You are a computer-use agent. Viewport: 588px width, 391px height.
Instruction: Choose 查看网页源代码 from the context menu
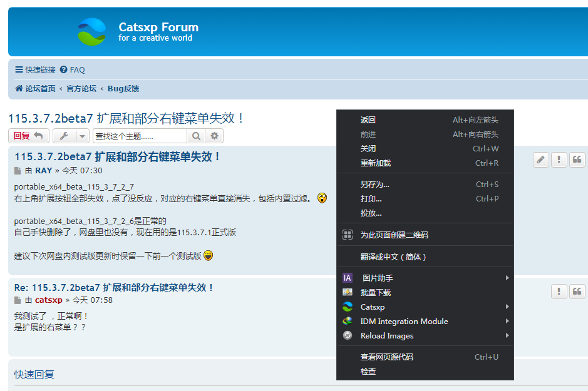(425, 357)
